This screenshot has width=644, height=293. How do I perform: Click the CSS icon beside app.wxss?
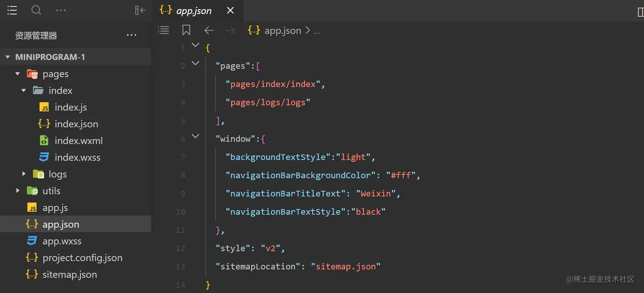[32, 241]
